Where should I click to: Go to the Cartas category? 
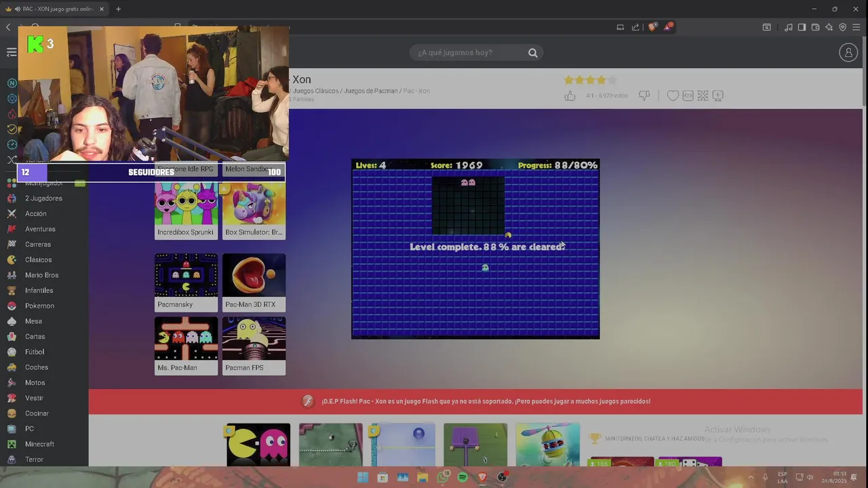[x=35, y=337]
